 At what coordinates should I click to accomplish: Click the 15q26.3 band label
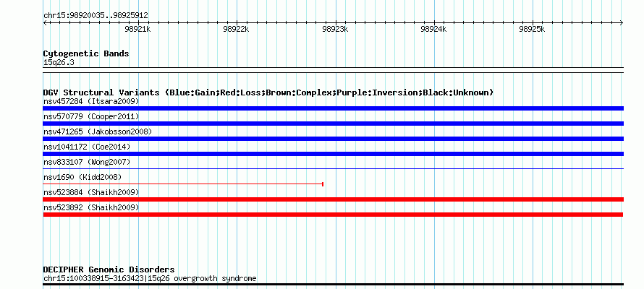[x=59, y=63]
